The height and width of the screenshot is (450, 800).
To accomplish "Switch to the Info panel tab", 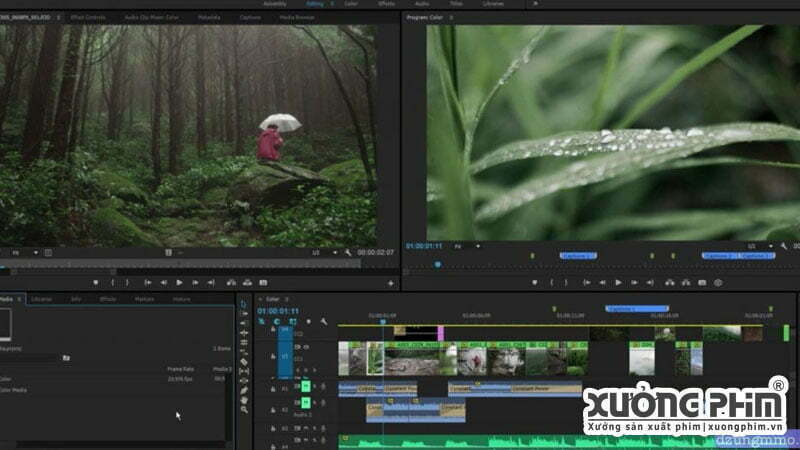I will point(76,299).
